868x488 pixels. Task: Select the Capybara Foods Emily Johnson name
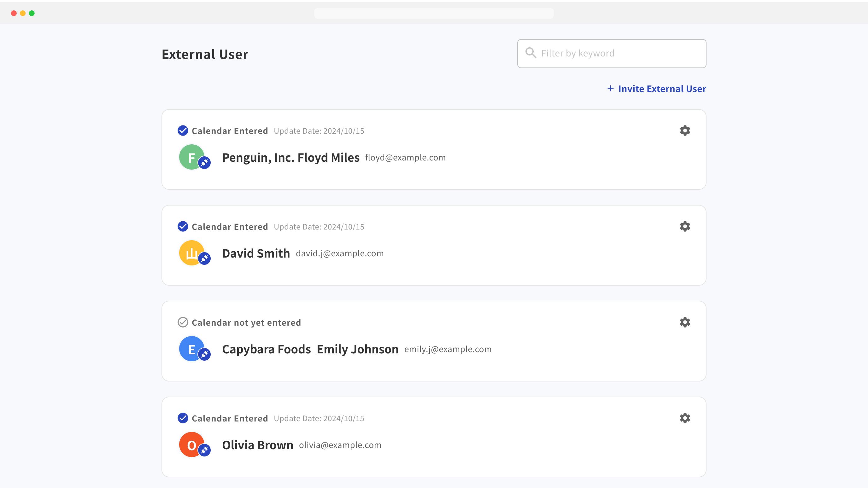310,349
